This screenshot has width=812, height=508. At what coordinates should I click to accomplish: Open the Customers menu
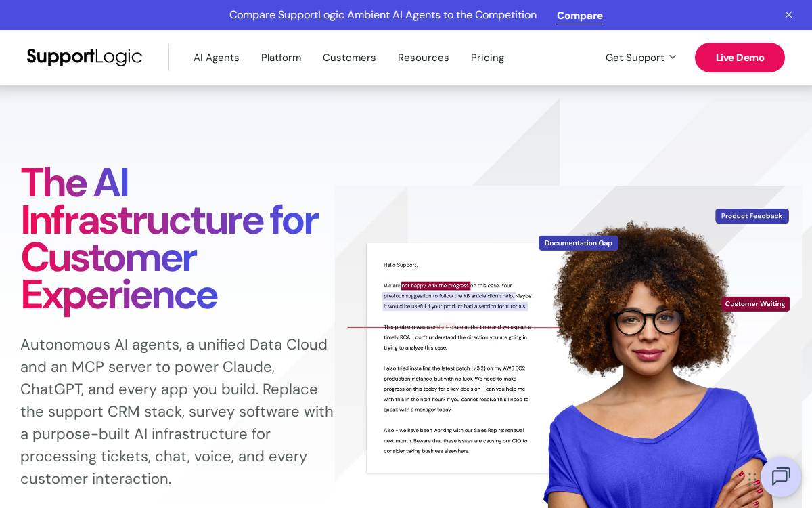pyautogui.click(x=349, y=58)
